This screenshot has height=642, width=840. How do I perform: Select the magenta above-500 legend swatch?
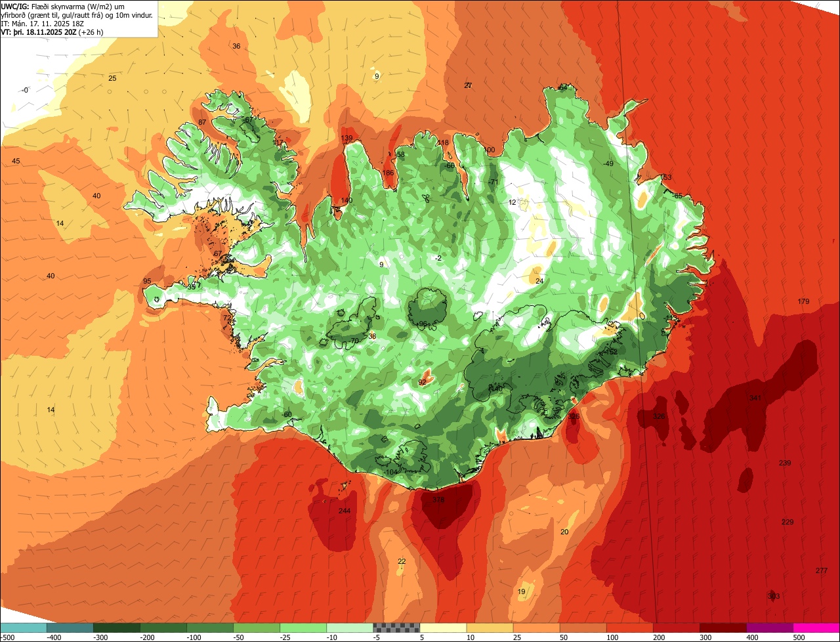point(816,628)
